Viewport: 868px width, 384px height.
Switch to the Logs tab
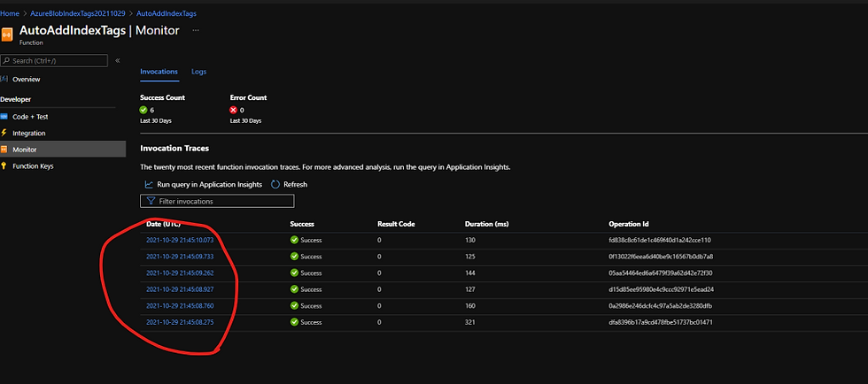(x=198, y=72)
